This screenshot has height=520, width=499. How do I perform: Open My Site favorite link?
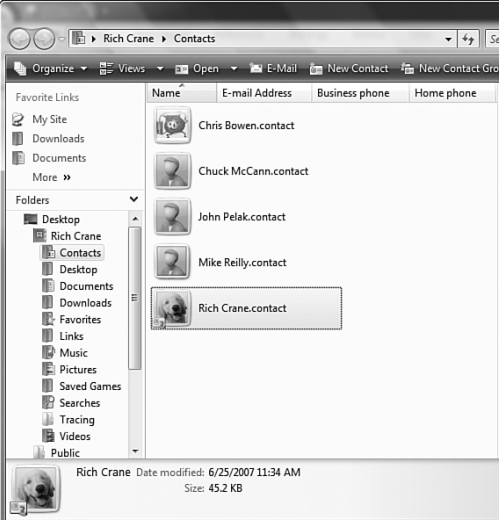tap(49, 119)
